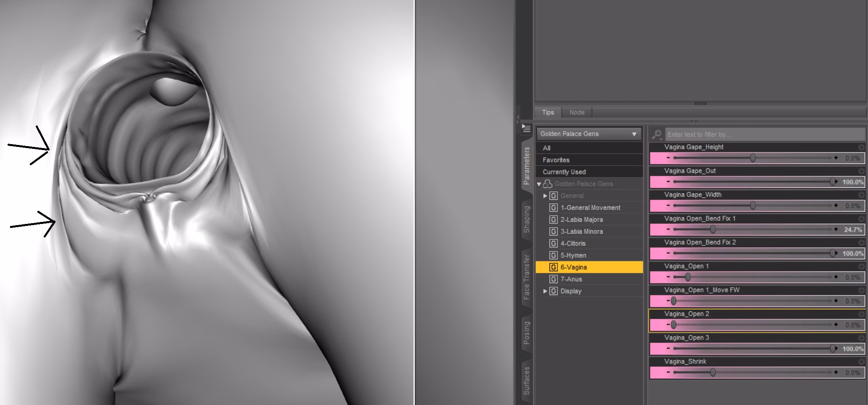Expand the Display group in the tree
868x405 pixels.
point(545,291)
